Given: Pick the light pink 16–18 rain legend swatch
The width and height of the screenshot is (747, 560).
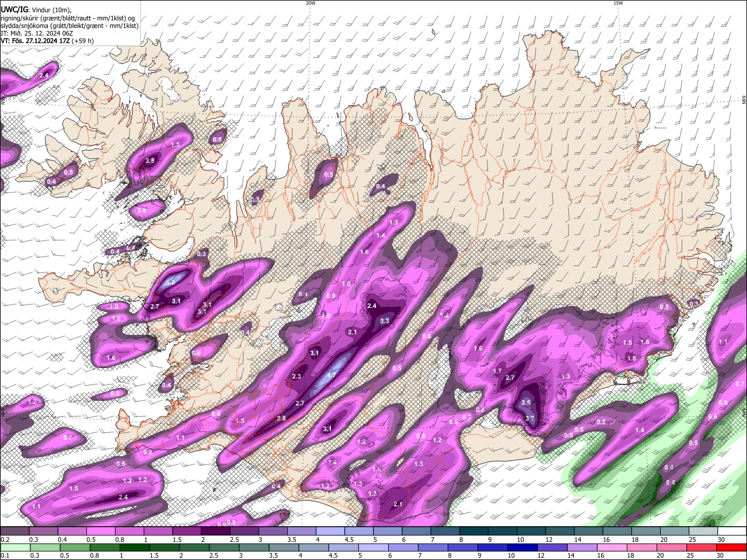Looking at the screenshot, I should click(613, 547).
